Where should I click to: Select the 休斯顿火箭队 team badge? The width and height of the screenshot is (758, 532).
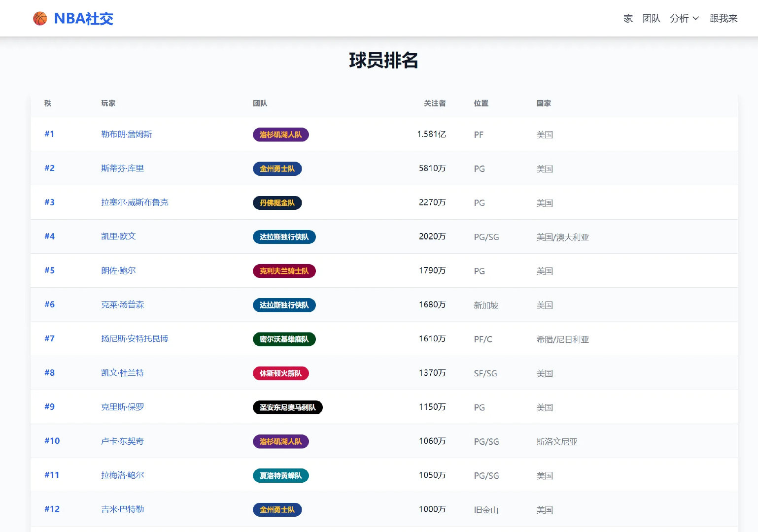coord(281,373)
